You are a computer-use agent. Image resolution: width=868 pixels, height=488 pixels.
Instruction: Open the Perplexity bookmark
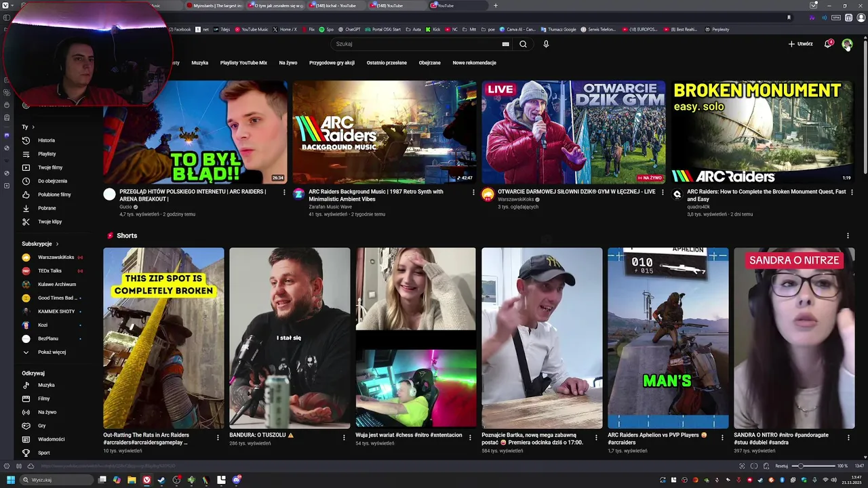(x=717, y=30)
